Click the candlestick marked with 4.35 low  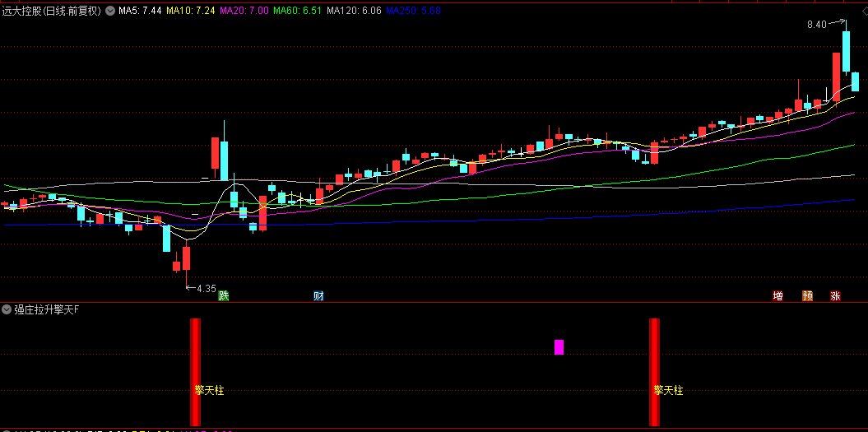point(187,258)
